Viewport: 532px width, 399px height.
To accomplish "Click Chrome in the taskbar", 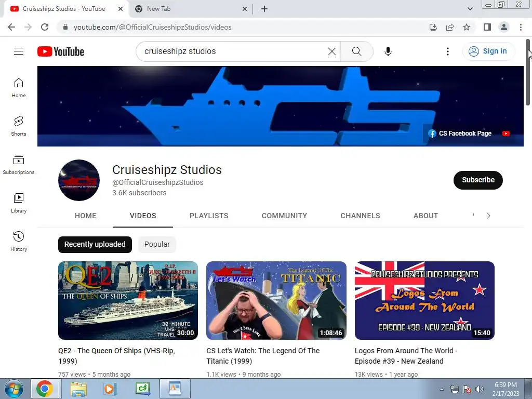I will coord(45,389).
